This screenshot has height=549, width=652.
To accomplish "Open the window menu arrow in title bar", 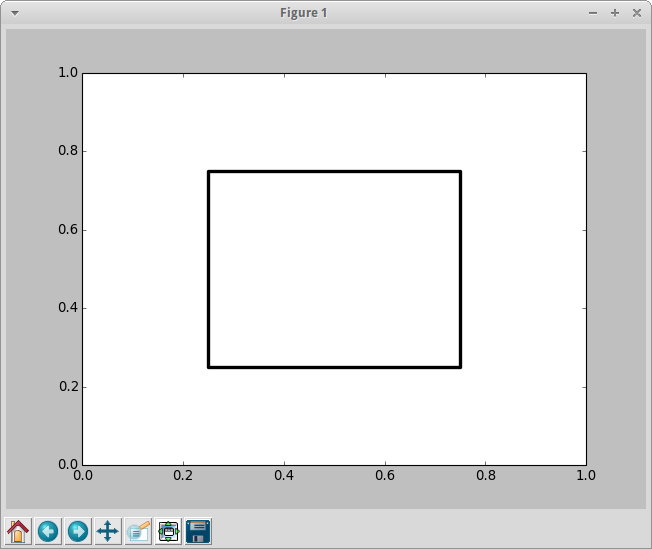I will click(x=15, y=13).
